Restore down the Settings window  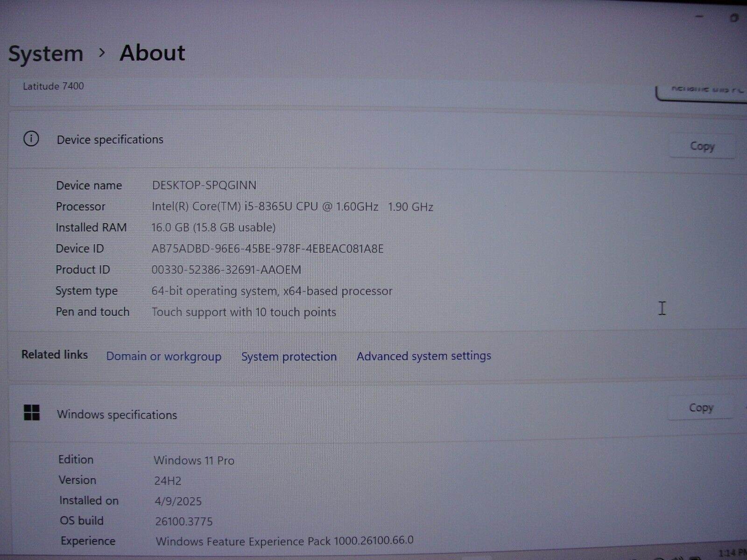pyautogui.click(x=734, y=18)
